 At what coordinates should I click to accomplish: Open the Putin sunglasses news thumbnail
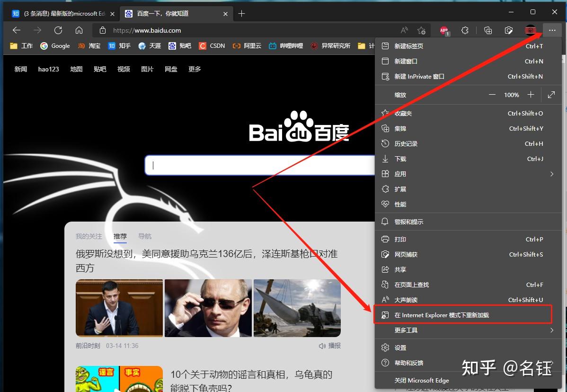(208, 308)
